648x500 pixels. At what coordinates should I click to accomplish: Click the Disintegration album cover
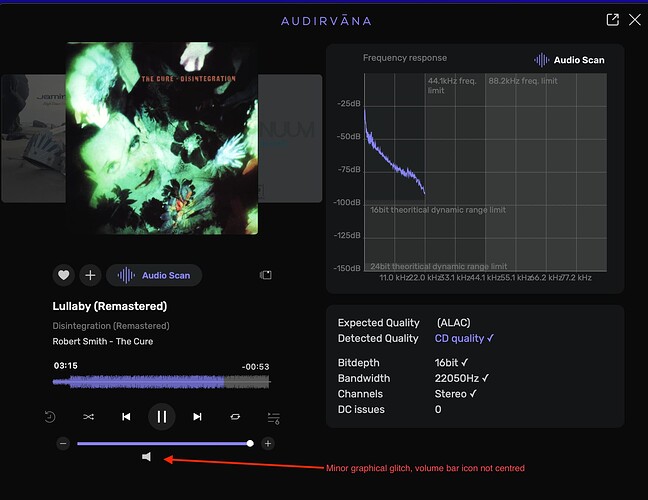pyautogui.click(x=162, y=138)
